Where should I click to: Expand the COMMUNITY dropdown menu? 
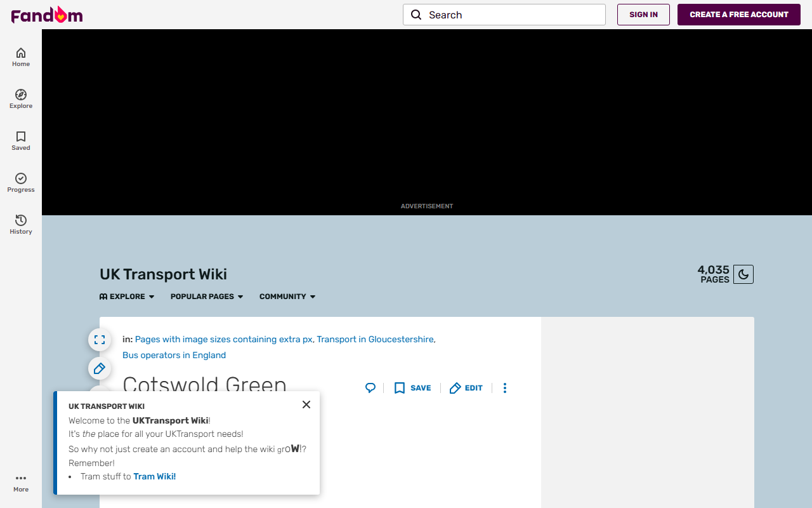pyautogui.click(x=287, y=297)
